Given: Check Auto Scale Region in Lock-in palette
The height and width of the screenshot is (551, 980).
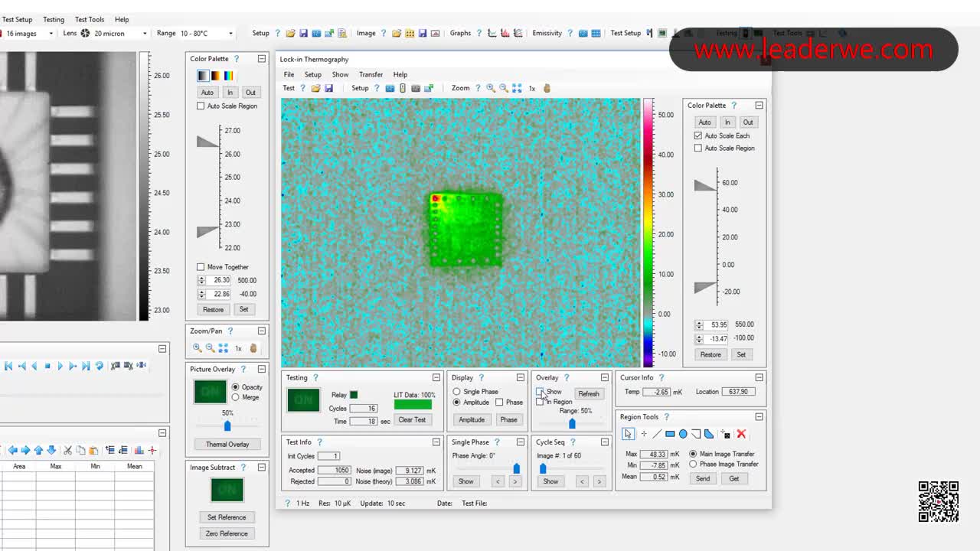Looking at the screenshot, I should (698, 148).
